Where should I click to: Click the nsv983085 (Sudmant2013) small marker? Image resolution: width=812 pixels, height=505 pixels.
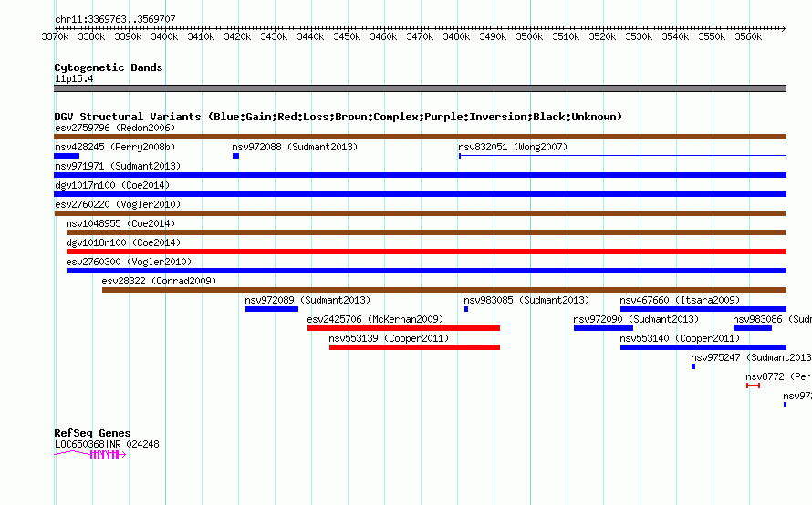(x=466, y=309)
